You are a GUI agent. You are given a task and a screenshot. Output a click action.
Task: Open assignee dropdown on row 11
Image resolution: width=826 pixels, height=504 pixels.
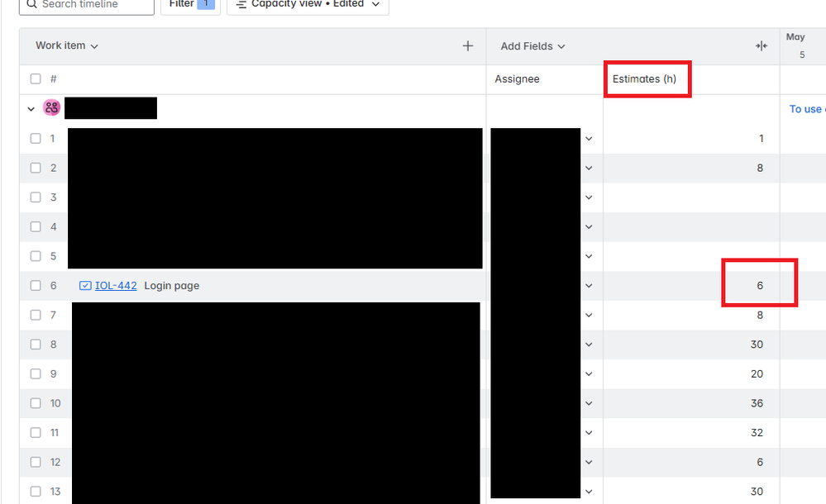(589, 433)
